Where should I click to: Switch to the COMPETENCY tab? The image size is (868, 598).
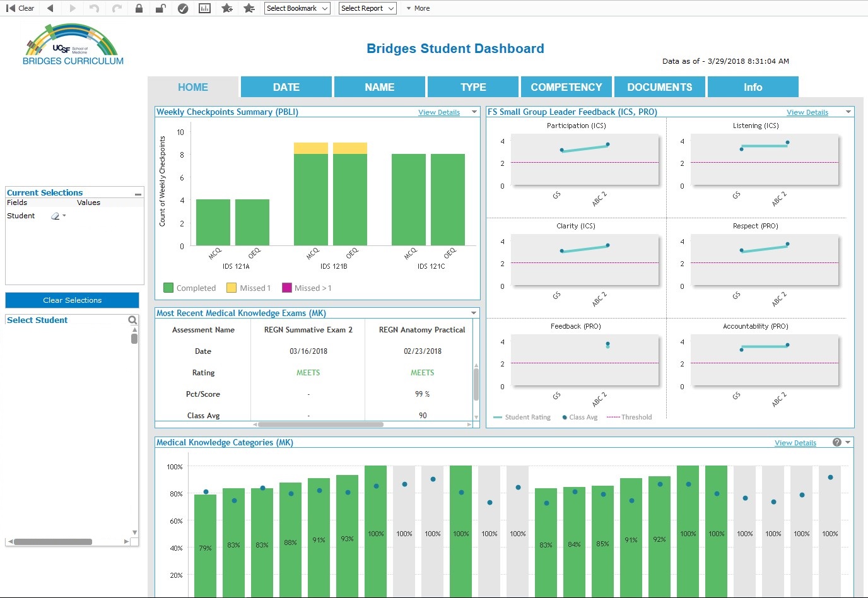point(566,87)
